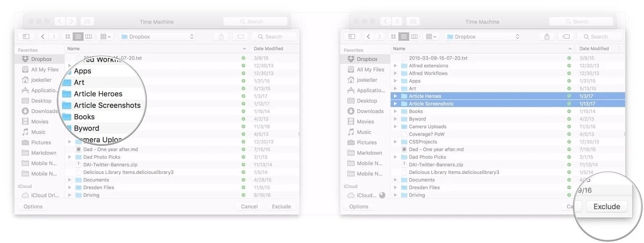Toggle sidebar visibility in the right dialog
This screenshot has height=243, width=644.
[352, 37]
